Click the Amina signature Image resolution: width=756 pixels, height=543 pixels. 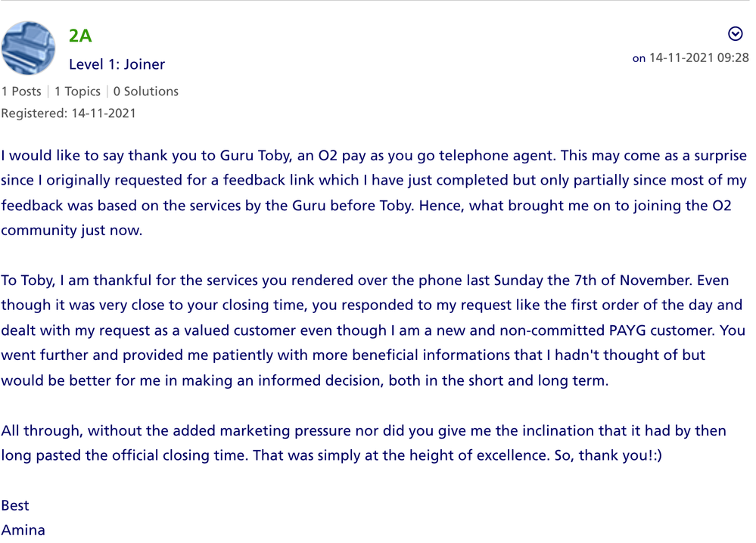click(23, 530)
